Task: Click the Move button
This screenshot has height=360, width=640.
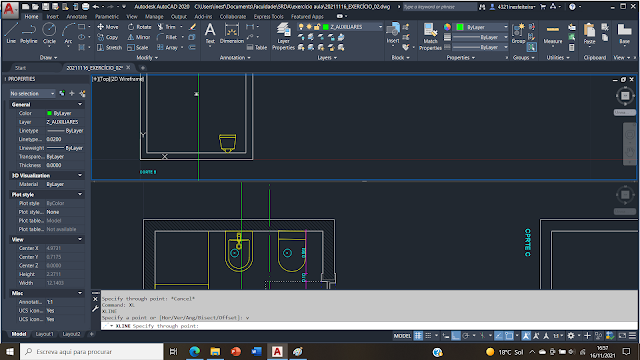Action: 108,27
